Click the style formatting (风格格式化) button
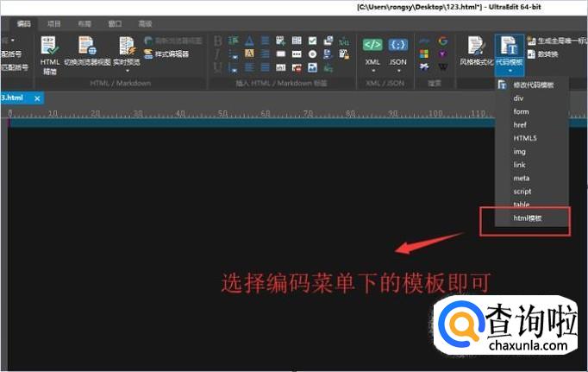Screen dimensions: 588x372 coord(476,51)
